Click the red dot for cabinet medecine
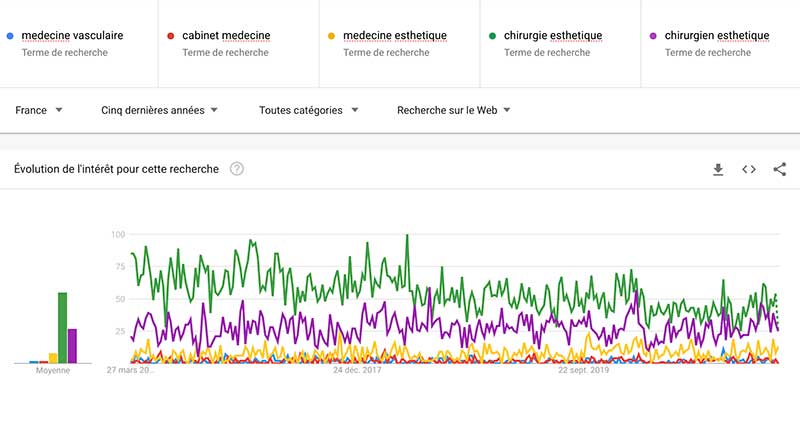This screenshot has width=800, height=421. click(x=171, y=36)
